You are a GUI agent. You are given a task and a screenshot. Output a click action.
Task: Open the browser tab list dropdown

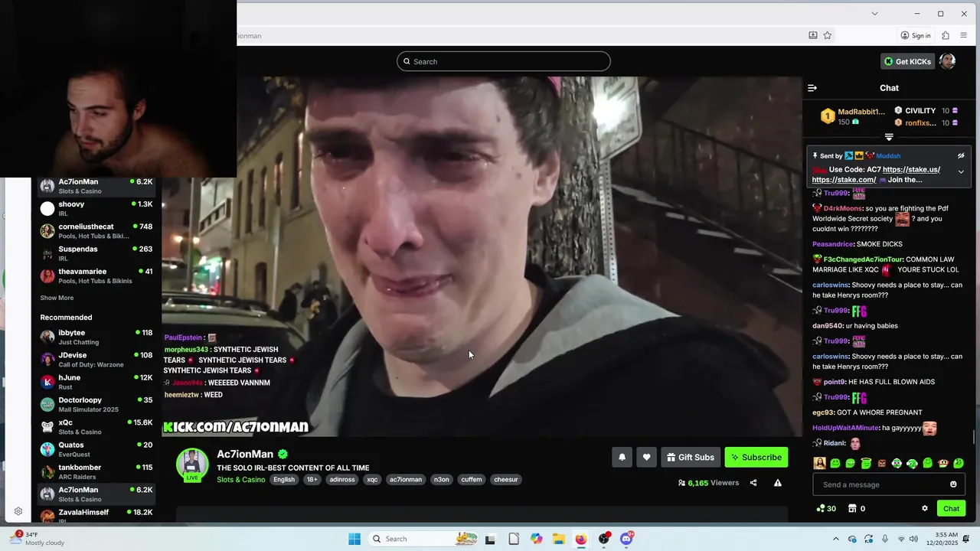(874, 13)
